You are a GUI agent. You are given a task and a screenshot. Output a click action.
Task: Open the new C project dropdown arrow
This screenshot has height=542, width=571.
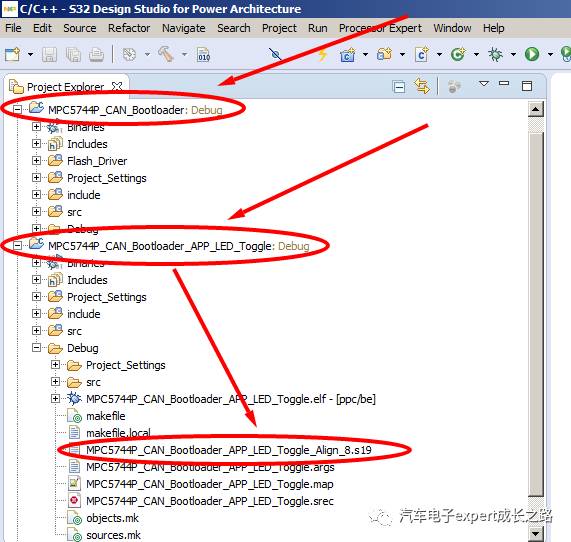pos(365,55)
